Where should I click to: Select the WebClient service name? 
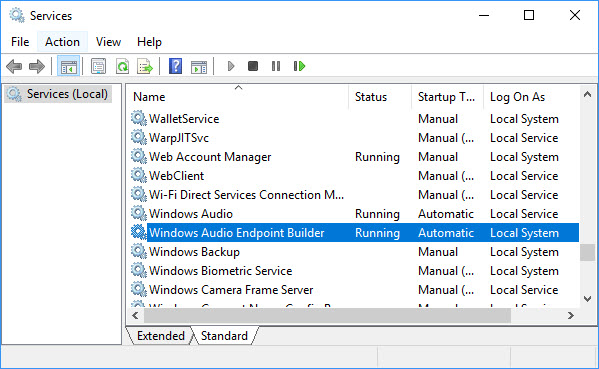pos(176,176)
